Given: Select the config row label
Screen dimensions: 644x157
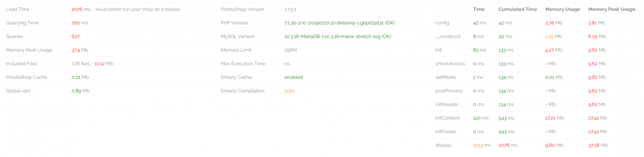Looking at the screenshot, I should [442, 23].
